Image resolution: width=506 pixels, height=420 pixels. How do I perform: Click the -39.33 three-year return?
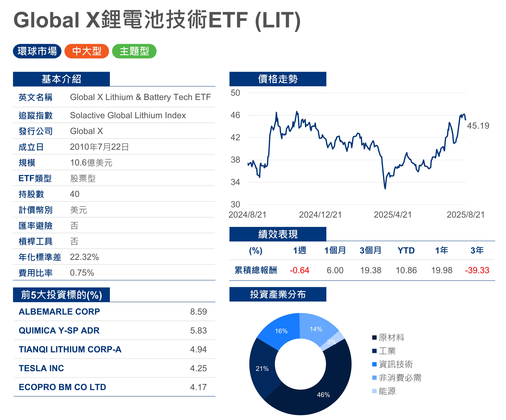pos(477,270)
